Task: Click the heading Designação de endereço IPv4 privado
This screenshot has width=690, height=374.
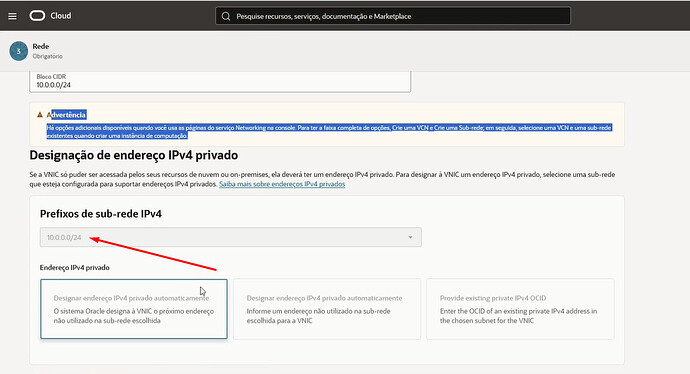Action: pyautogui.click(x=134, y=155)
